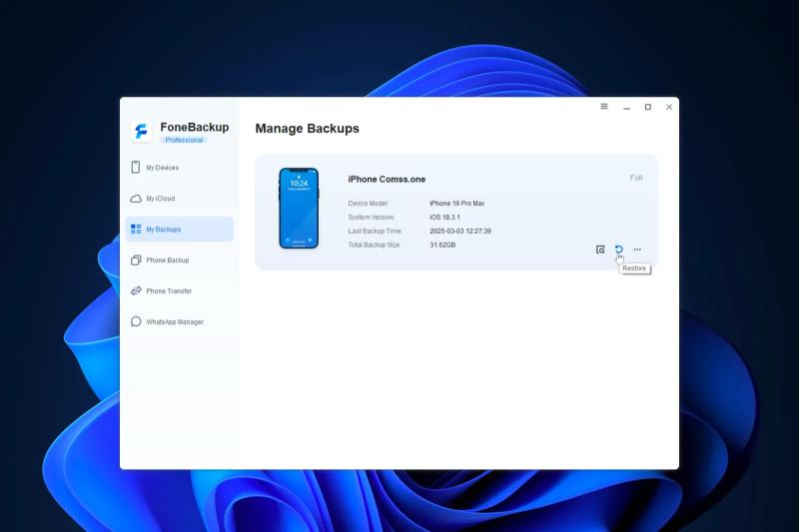Click the 31.62GB backup size value
This screenshot has width=799, height=532.
coord(442,245)
